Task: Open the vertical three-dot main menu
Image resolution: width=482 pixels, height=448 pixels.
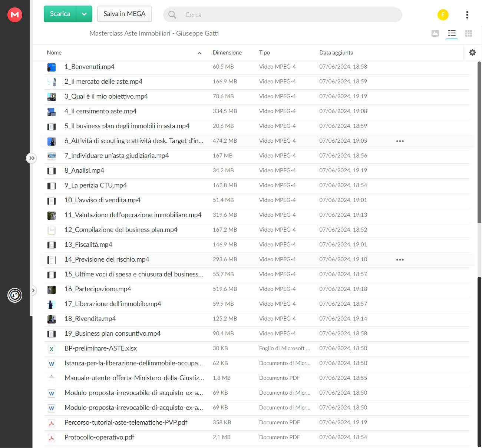Action: (467, 15)
